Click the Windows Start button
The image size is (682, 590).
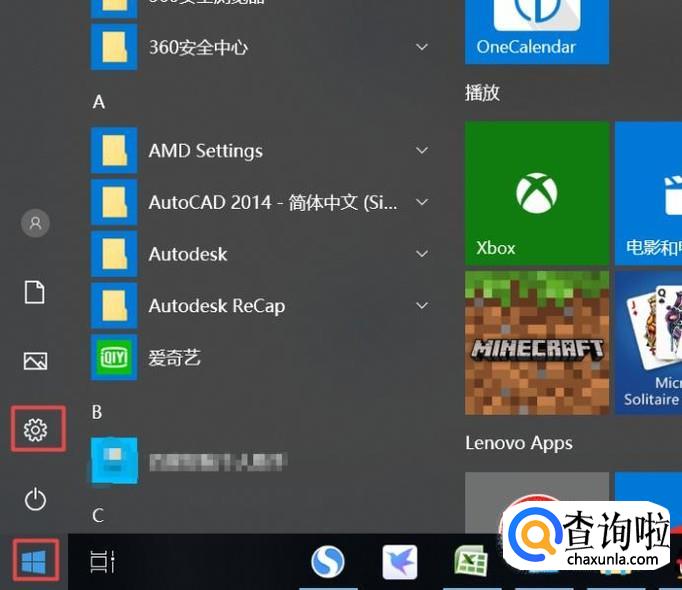(x=34, y=562)
